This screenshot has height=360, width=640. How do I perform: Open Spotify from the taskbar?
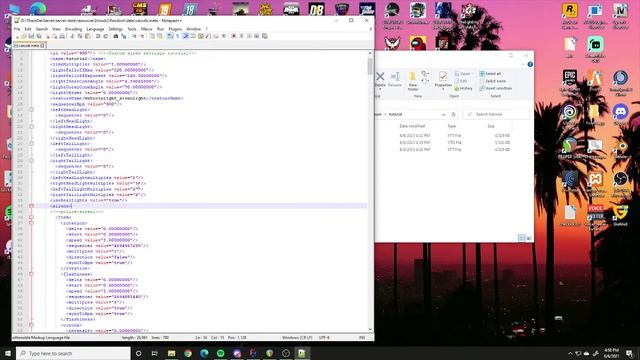pos(220,353)
